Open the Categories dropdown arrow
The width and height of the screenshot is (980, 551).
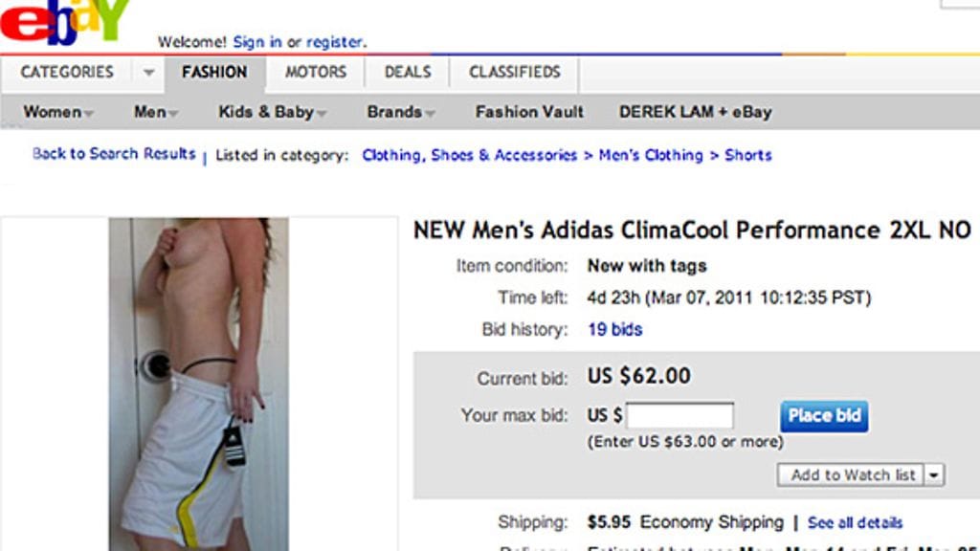click(148, 73)
